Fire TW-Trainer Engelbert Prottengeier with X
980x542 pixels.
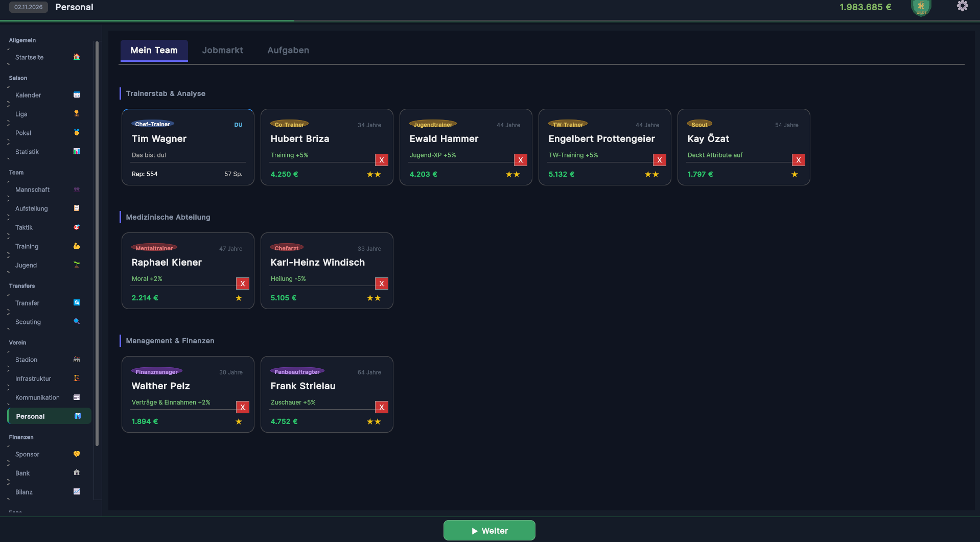click(660, 160)
